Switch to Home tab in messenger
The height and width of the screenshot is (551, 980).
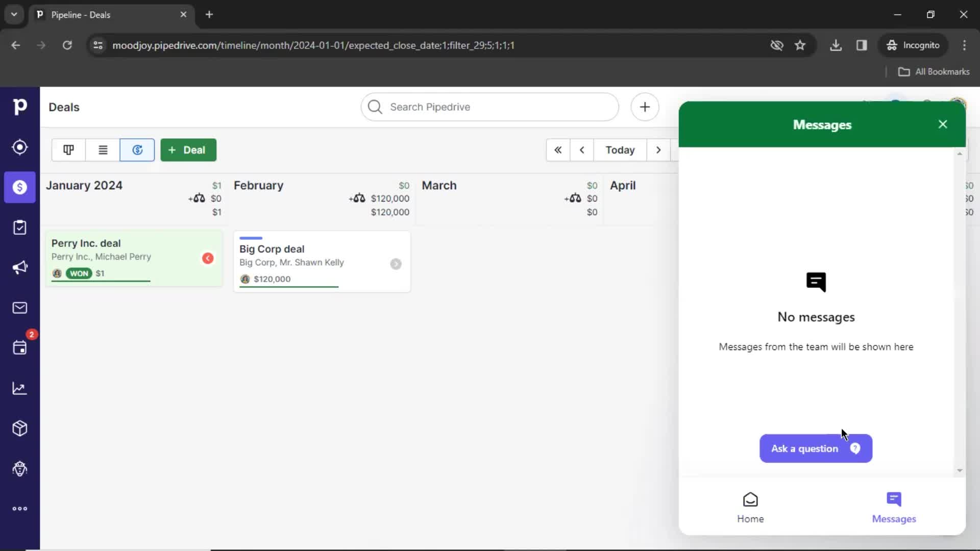750,508
